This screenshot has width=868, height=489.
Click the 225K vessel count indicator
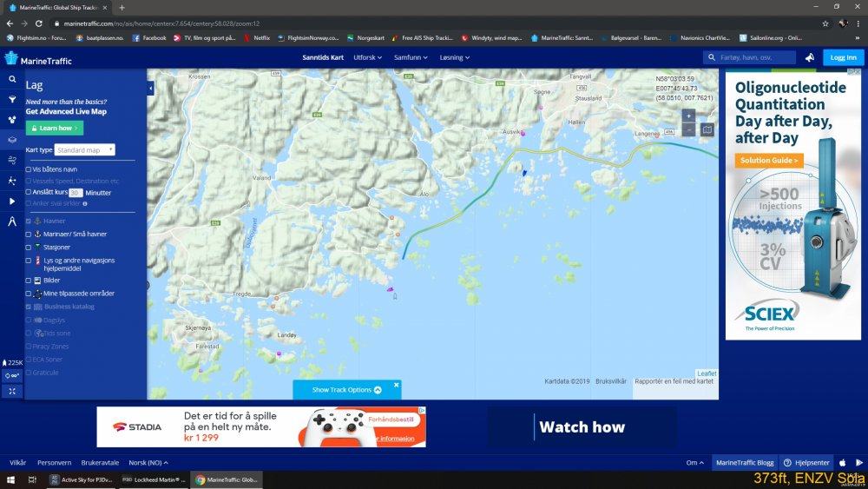pyautogui.click(x=12, y=363)
